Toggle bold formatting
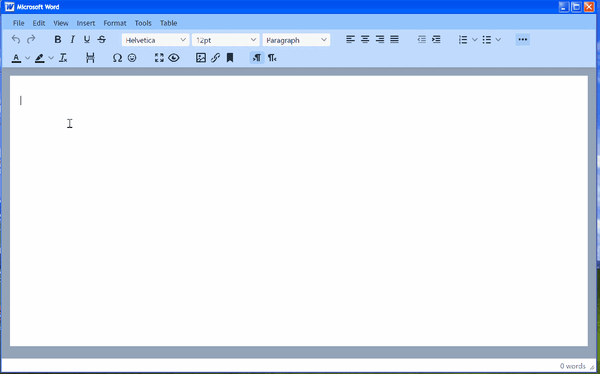The width and height of the screenshot is (600, 374). pos(58,39)
